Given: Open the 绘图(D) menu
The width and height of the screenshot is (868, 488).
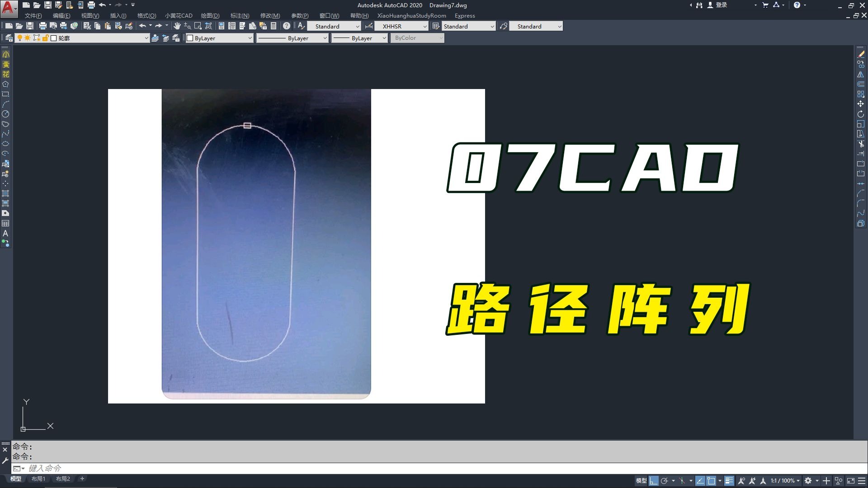Looking at the screenshot, I should click(210, 16).
